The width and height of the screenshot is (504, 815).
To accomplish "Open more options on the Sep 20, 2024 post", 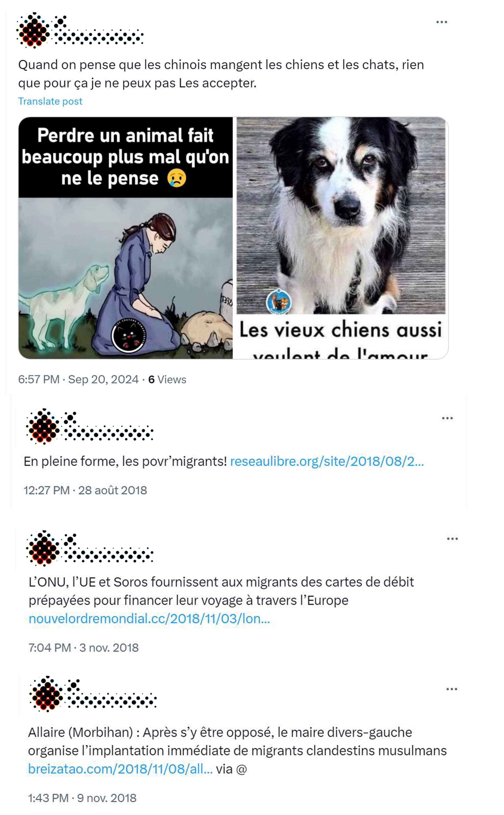I will [x=441, y=22].
